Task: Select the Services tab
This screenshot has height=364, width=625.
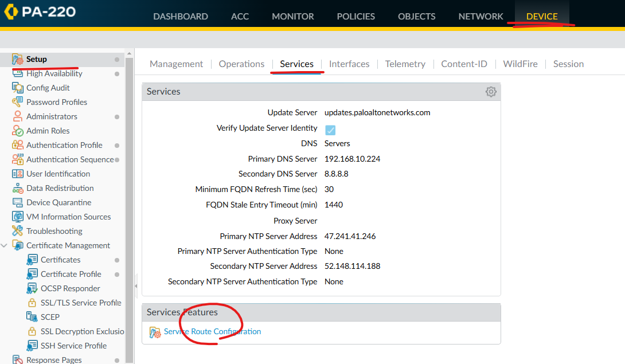Action: click(296, 64)
